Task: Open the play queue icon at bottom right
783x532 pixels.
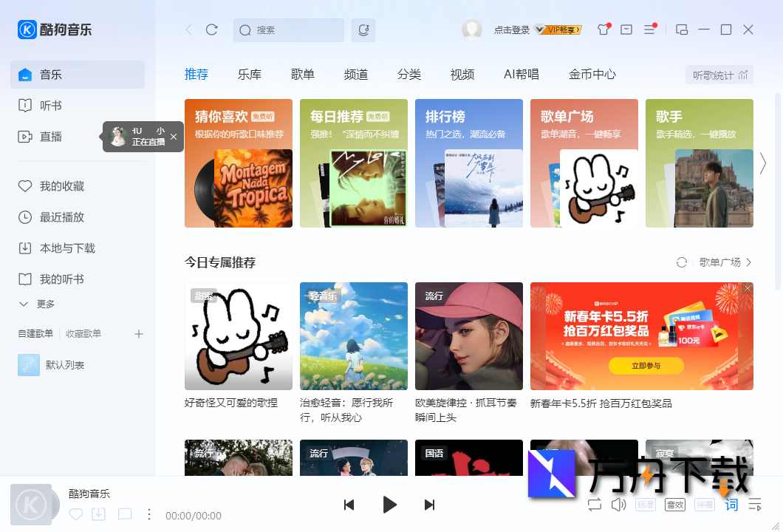Action: (755, 505)
